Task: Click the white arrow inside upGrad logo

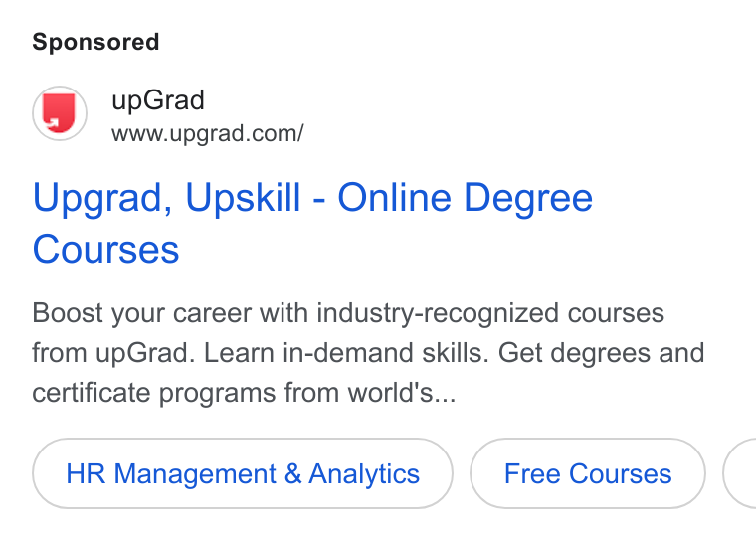Action: click(x=53, y=121)
